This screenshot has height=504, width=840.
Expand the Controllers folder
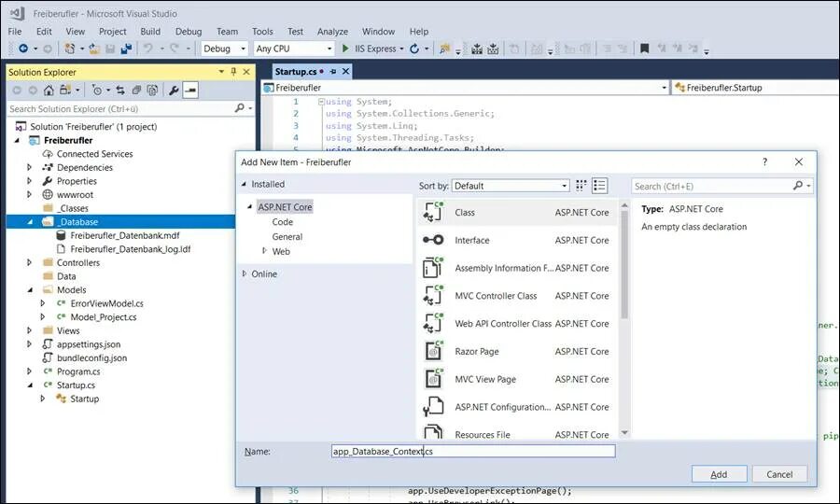30,262
